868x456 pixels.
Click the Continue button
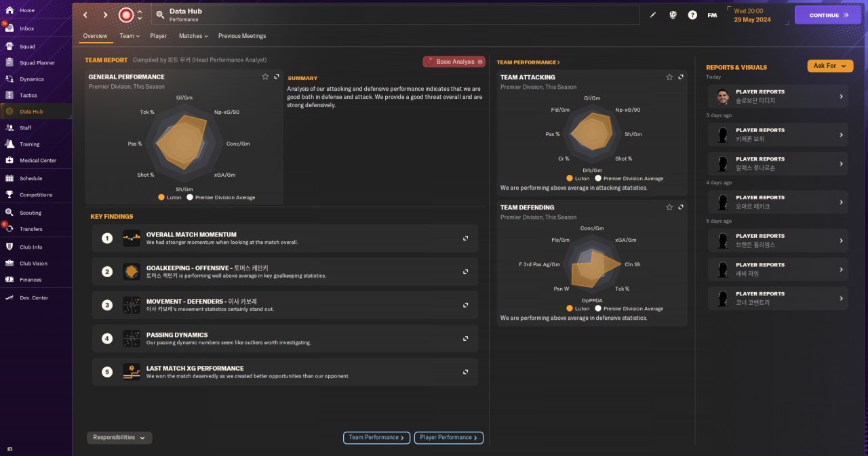click(828, 15)
